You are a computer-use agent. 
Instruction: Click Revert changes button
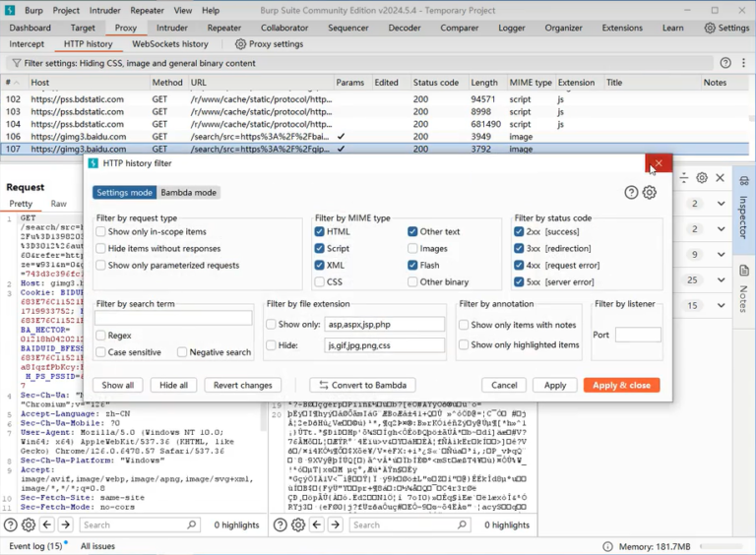point(242,385)
